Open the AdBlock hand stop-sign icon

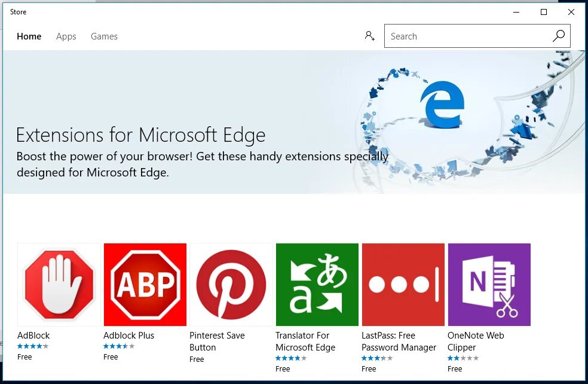point(59,285)
